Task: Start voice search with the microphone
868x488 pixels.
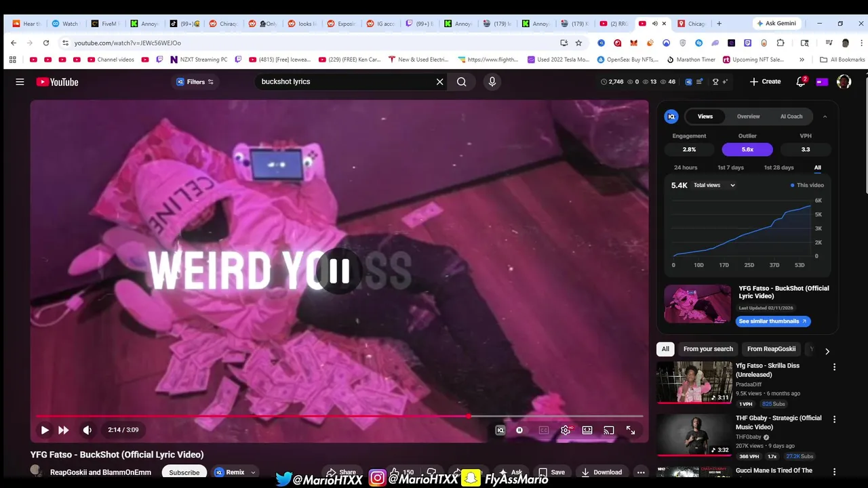Action: (492, 82)
